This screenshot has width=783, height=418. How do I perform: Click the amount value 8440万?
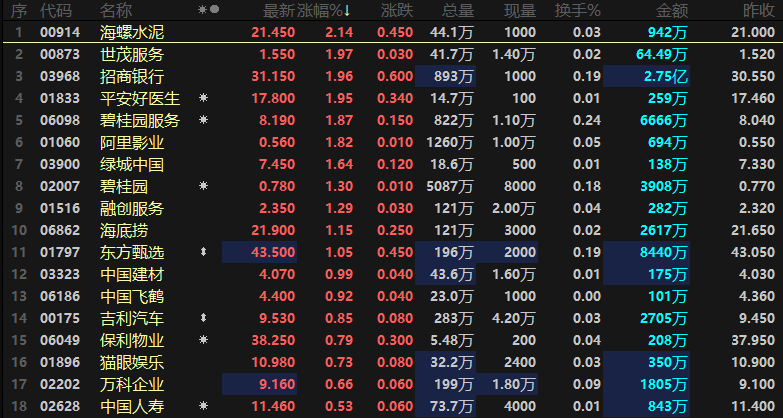pos(664,252)
